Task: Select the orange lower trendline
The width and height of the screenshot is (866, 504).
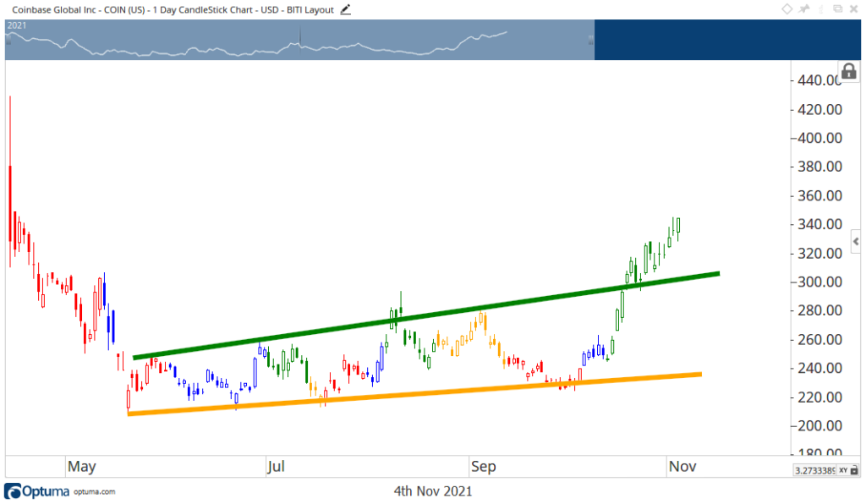Action: tap(414, 394)
